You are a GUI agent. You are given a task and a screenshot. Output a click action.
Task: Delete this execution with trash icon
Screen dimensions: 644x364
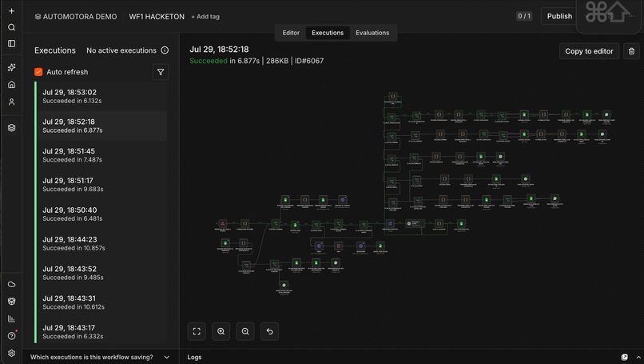coord(631,51)
